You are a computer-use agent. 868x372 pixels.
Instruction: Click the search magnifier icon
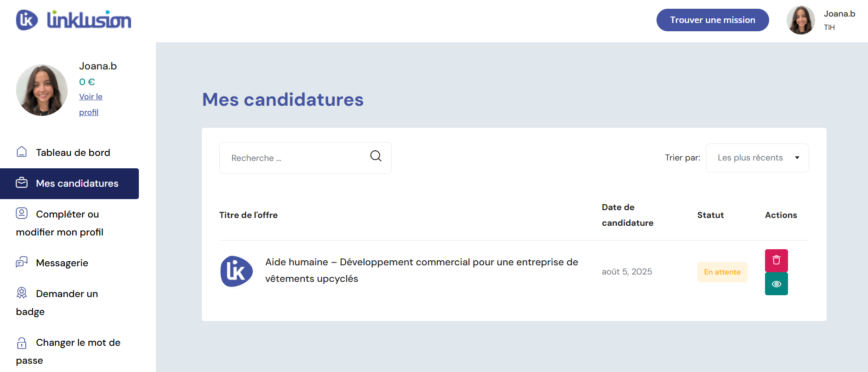(x=376, y=156)
